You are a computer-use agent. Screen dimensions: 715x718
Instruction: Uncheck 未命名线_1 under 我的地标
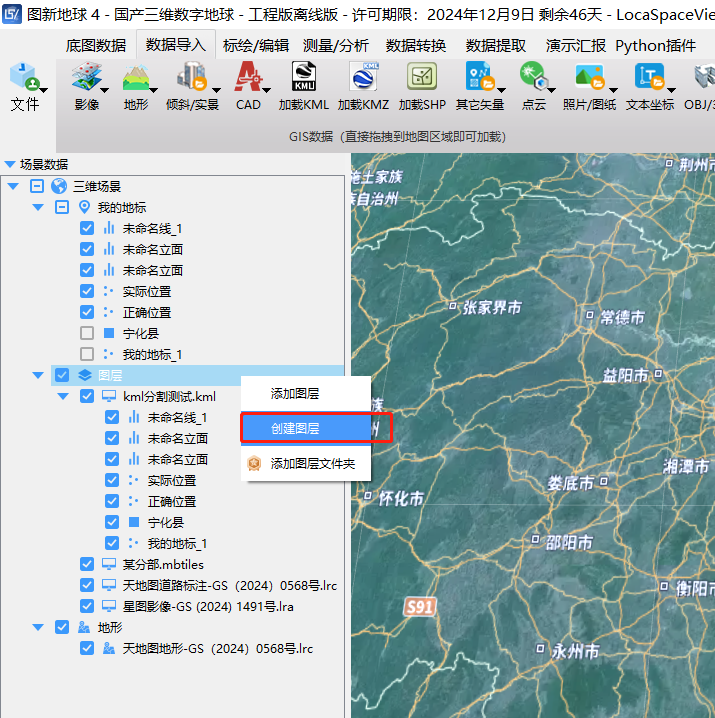(87, 228)
